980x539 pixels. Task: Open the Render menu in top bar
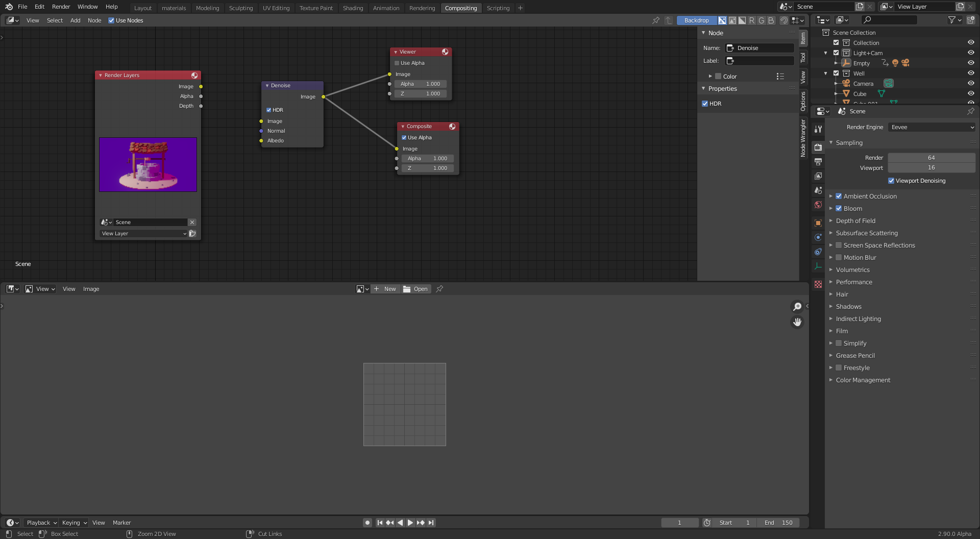click(x=61, y=7)
